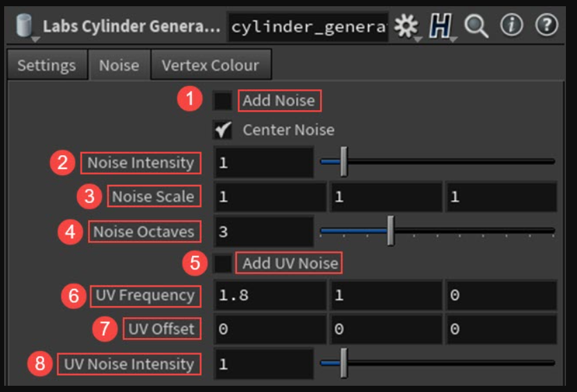Click the gear settings icon

(406, 26)
